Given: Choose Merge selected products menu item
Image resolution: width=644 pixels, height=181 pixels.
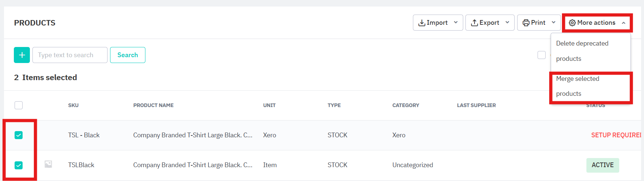Looking at the screenshot, I should [x=578, y=86].
